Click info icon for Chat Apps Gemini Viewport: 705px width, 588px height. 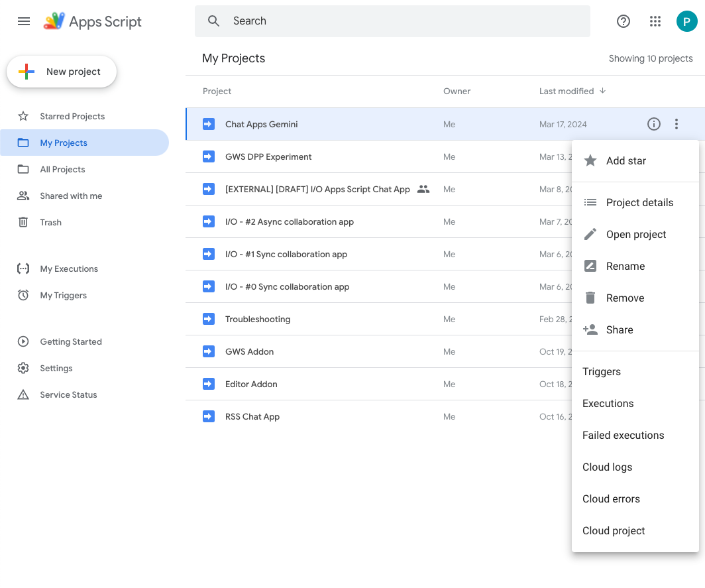654,124
